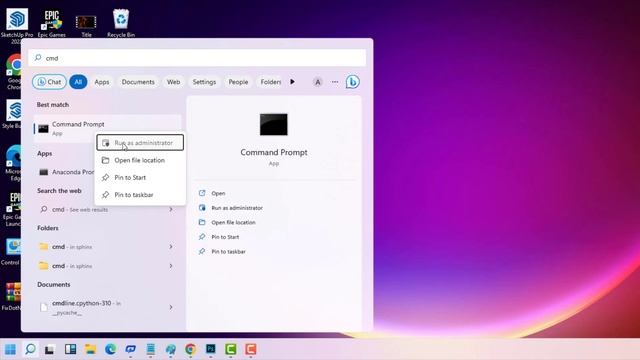The height and width of the screenshot is (360, 640).
Task: Switch to the Documents filter tab
Action: (138, 82)
